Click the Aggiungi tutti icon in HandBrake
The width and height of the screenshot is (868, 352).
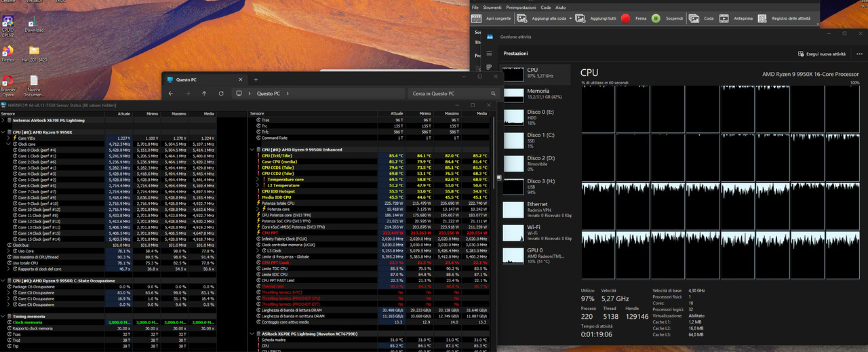point(581,19)
